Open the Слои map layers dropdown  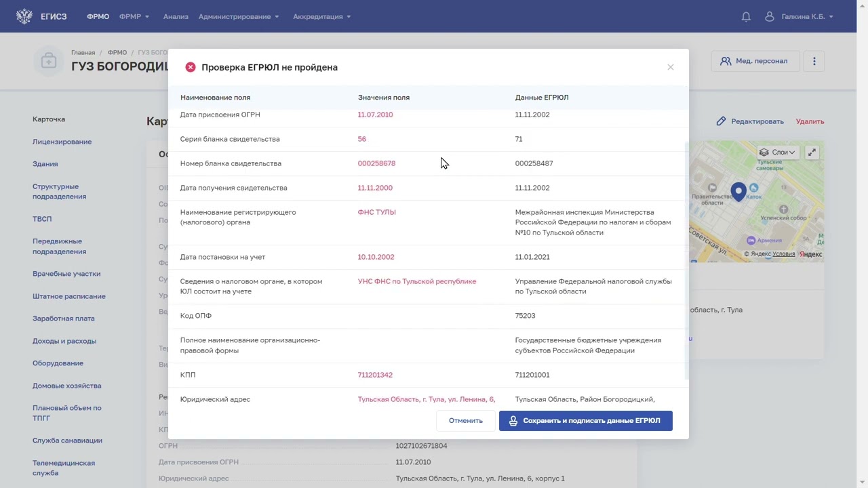pos(777,152)
